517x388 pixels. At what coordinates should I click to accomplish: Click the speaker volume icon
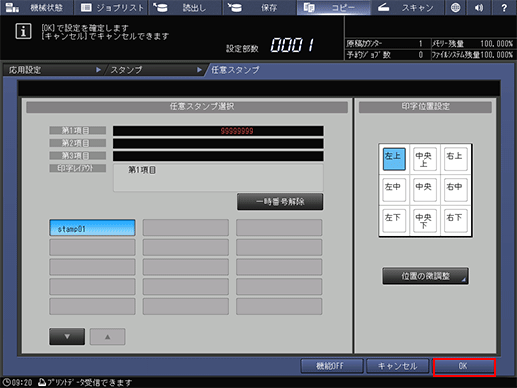point(479,7)
